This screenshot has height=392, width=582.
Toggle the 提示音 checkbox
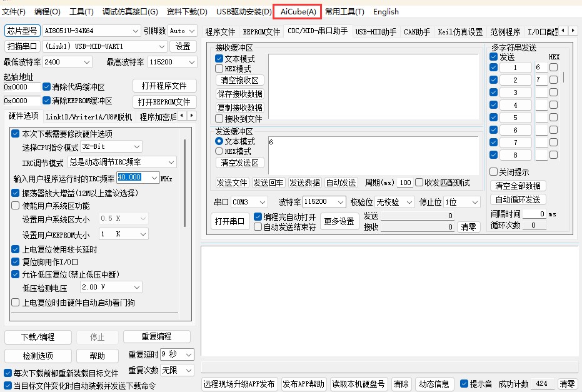464,383
